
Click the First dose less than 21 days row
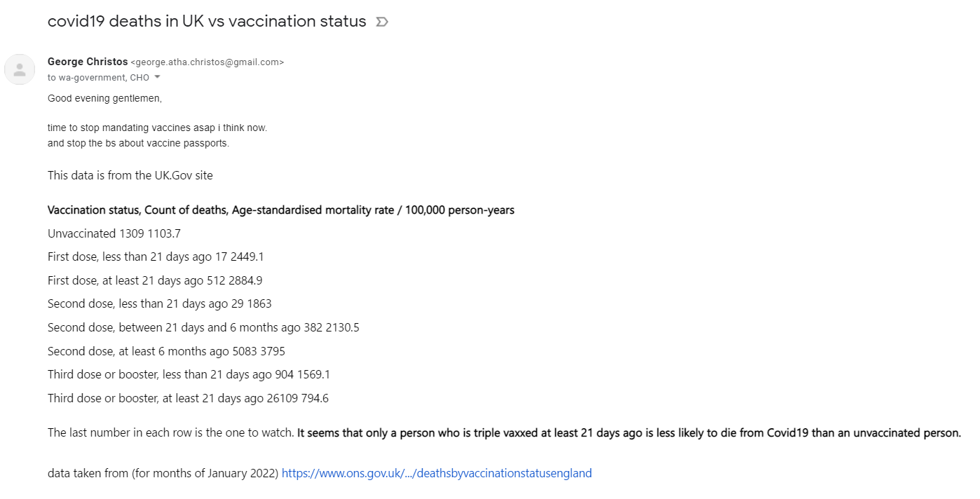tap(156, 257)
